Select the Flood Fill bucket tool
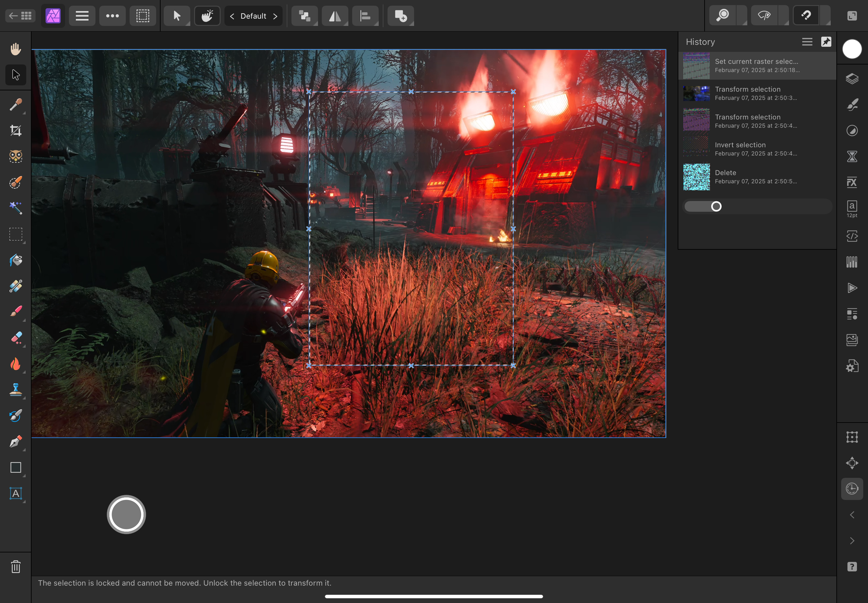The height and width of the screenshot is (603, 868). point(15,260)
